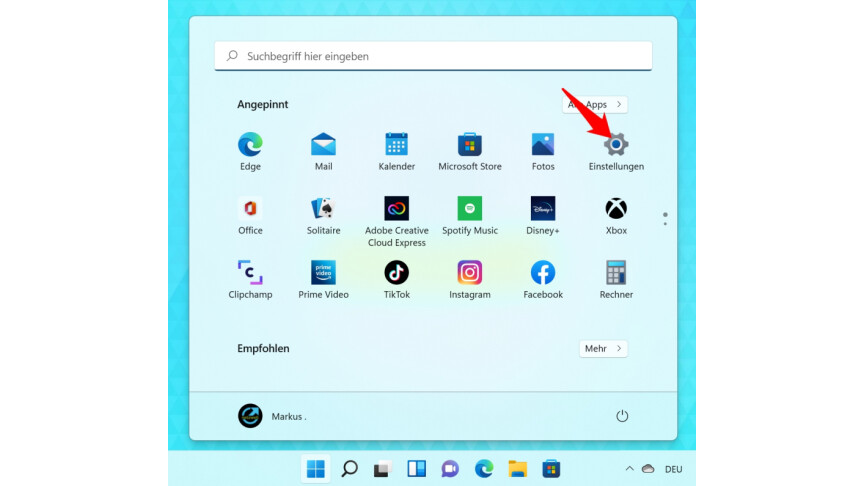864x486 pixels.
Task: Launch the Rechner calculator
Action: tap(616, 279)
